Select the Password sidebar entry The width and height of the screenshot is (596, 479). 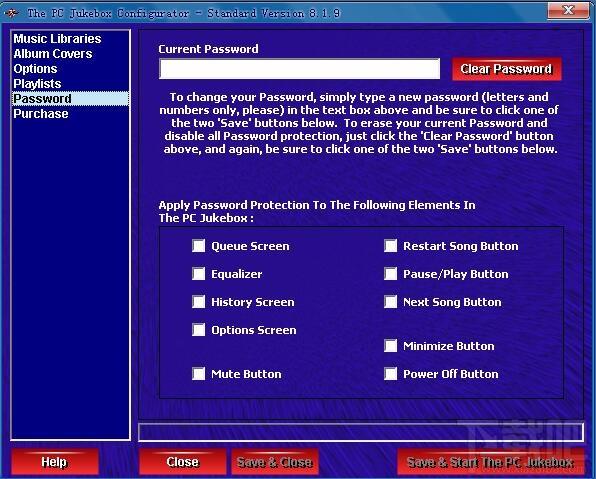pos(71,98)
